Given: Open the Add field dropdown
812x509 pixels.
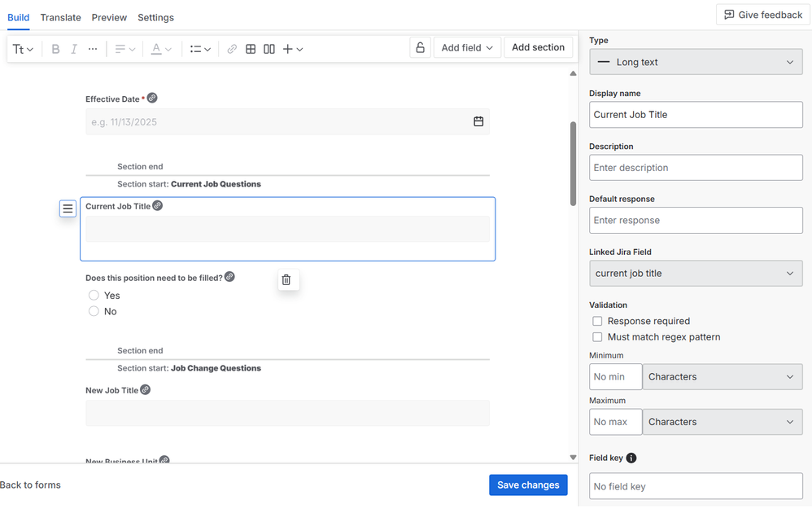Looking at the screenshot, I should click(467, 47).
